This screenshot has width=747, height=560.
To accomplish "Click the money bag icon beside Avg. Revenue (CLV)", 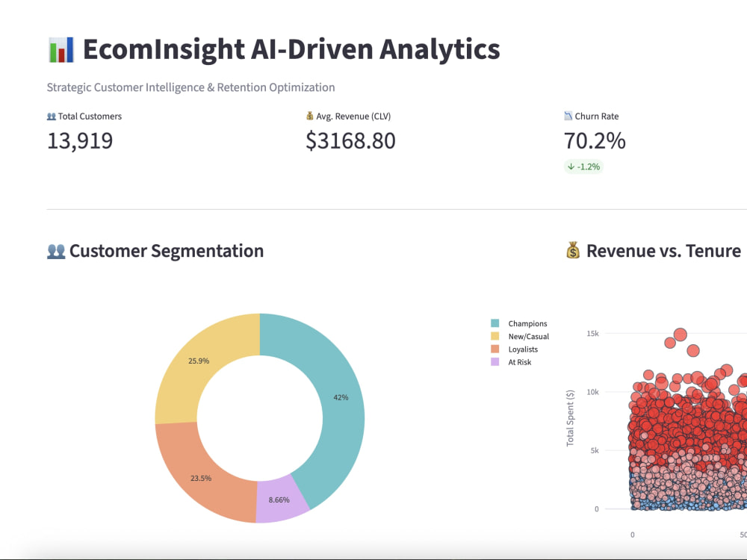I will coord(309,116).
